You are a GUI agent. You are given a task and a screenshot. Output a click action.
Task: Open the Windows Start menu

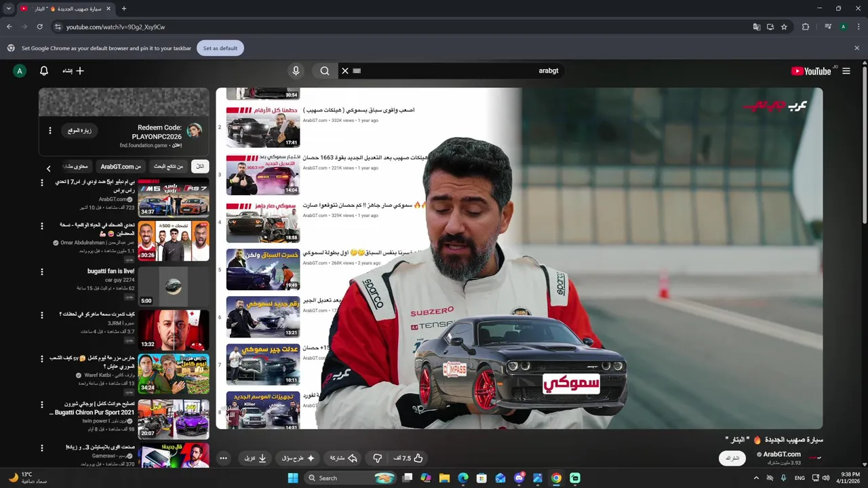(x=292, y=478)
